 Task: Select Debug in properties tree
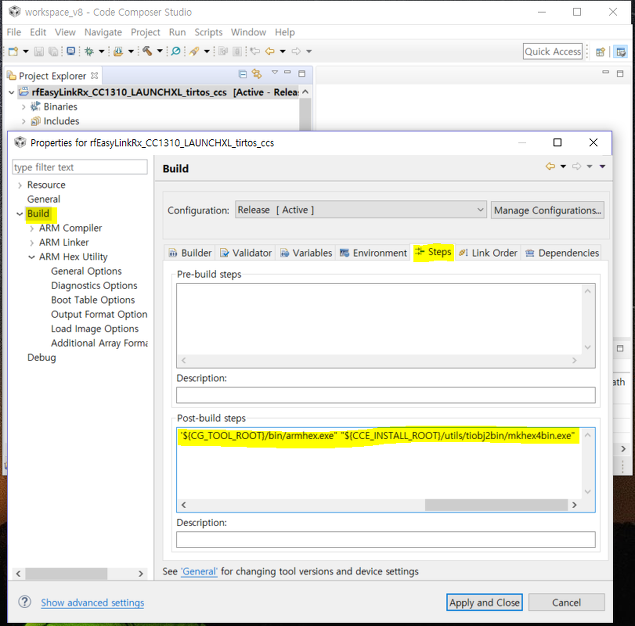point(42,358)
